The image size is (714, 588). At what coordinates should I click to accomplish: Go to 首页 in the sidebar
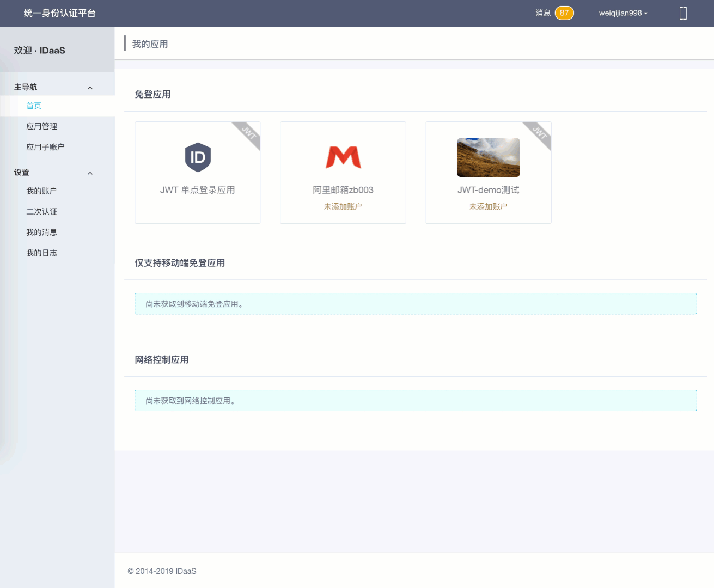pos(34,106)
